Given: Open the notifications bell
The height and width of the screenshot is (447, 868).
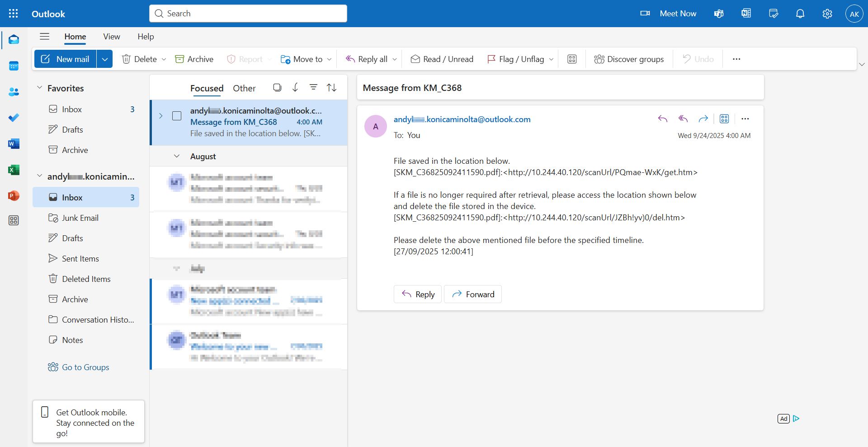Looking at the screenshot, I should (800, 14).
